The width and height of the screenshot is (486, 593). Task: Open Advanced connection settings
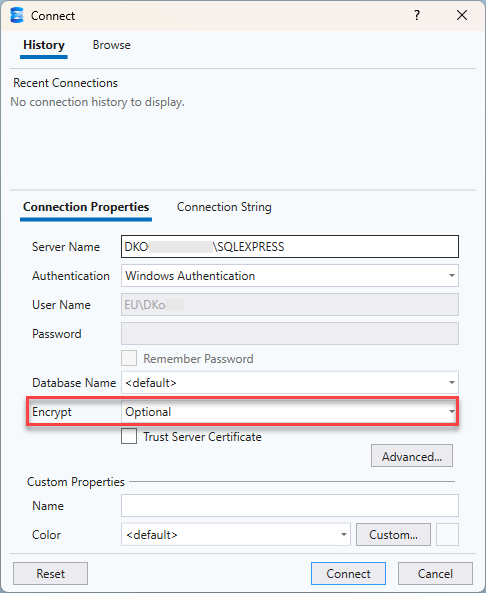click(412, 456)
